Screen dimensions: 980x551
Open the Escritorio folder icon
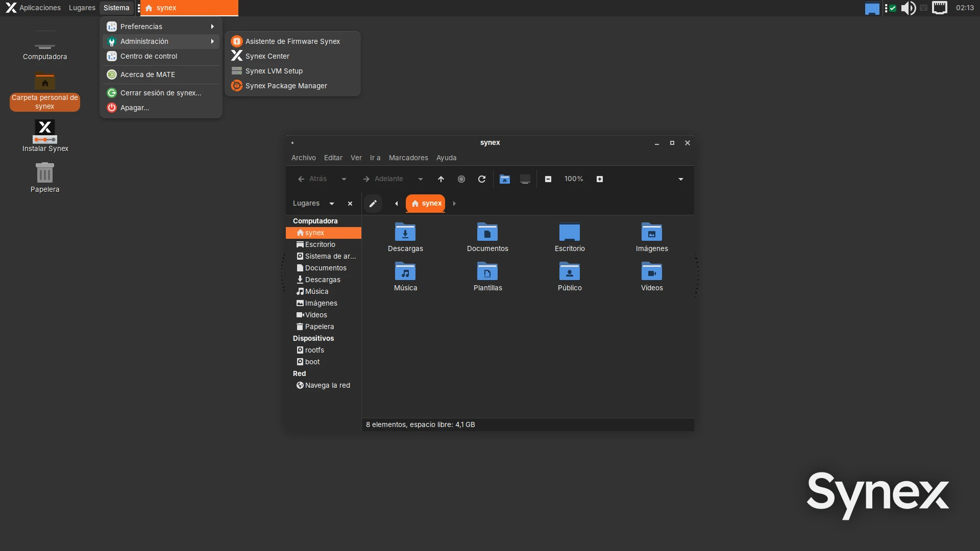tap(570, 238)
